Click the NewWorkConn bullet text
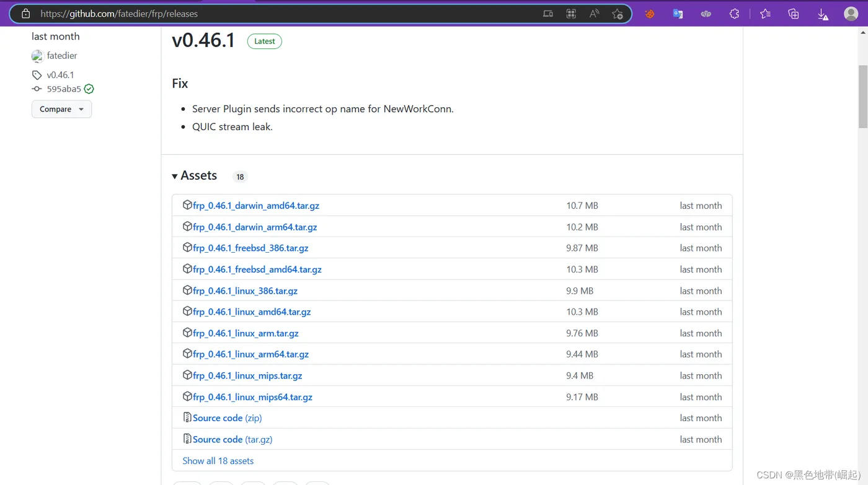Viewport: 868px width, 485px height. coord(323,109)
